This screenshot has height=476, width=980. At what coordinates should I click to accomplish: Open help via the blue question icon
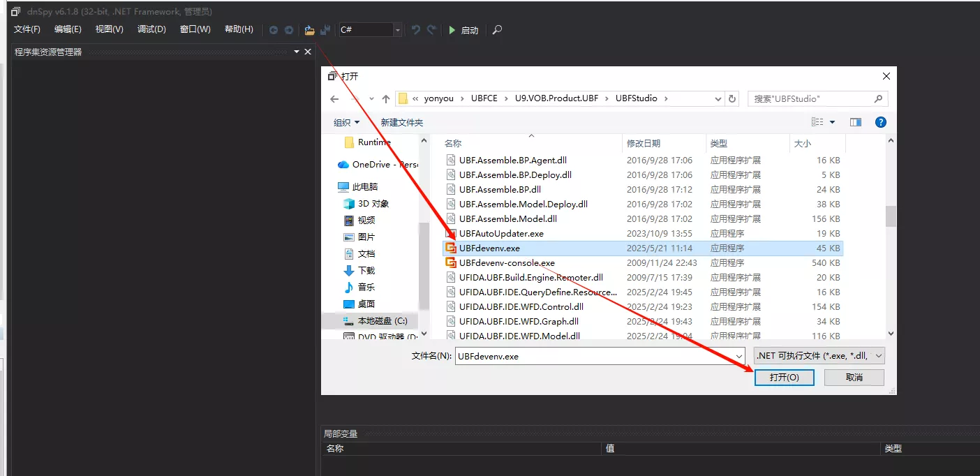click(x=880, y=121)
